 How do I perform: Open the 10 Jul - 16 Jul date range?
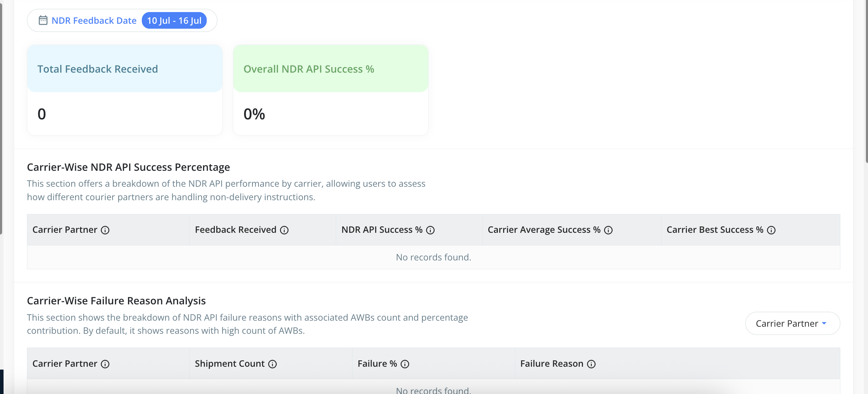click(174, 21)
